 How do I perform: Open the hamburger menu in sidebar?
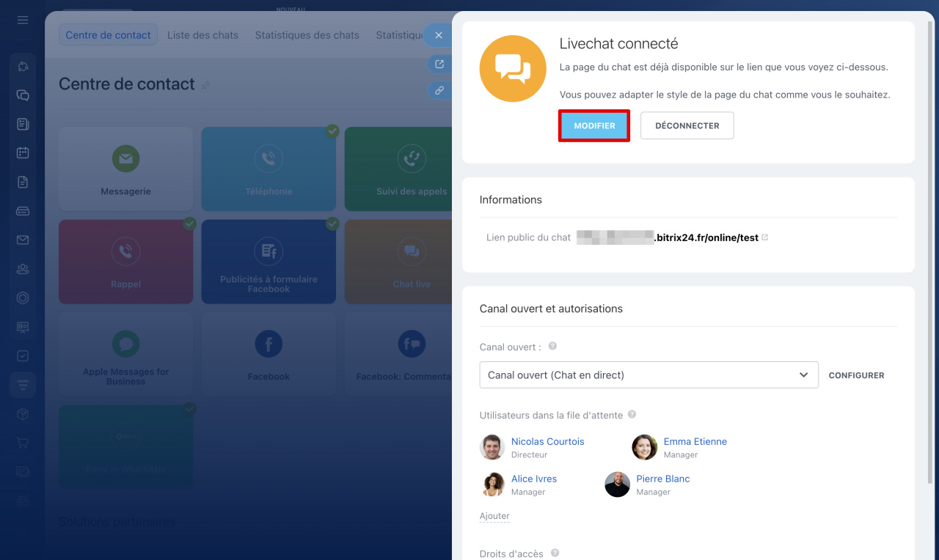coord(23,20)
